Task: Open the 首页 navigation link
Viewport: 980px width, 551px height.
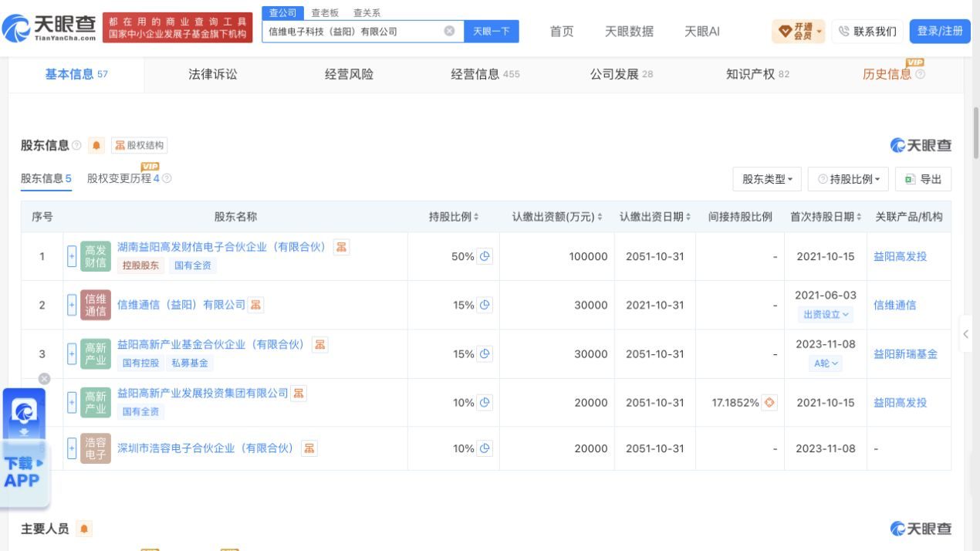Action: (x=562, y=31)
